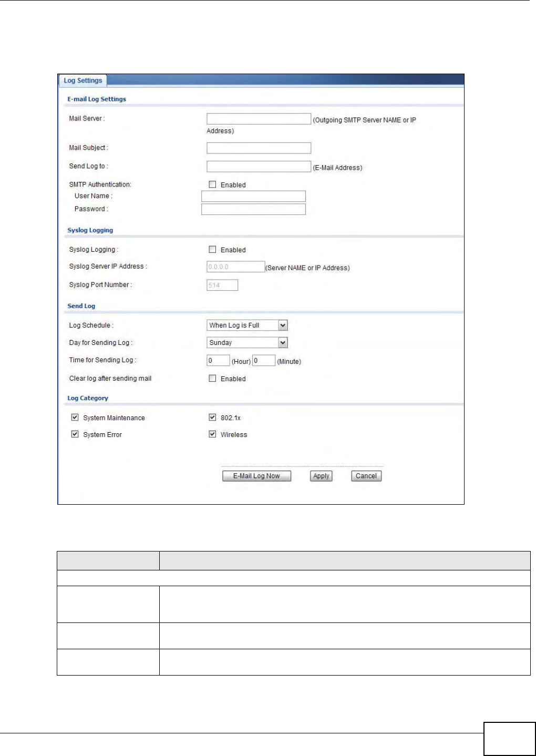Uncheck the Wireless log category
The width and height of the screenshot is (536, 756).
(212, 434)
